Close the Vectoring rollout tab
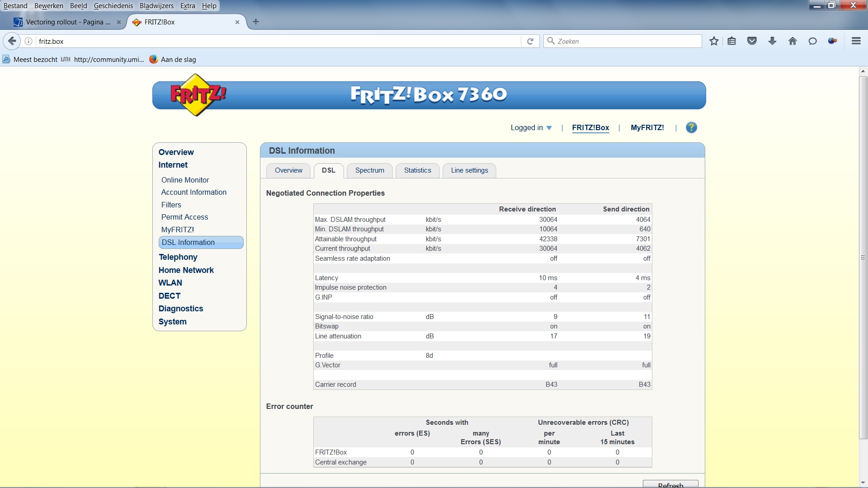The height and width of the screenshot is (488, 868). tap(118, 22)
